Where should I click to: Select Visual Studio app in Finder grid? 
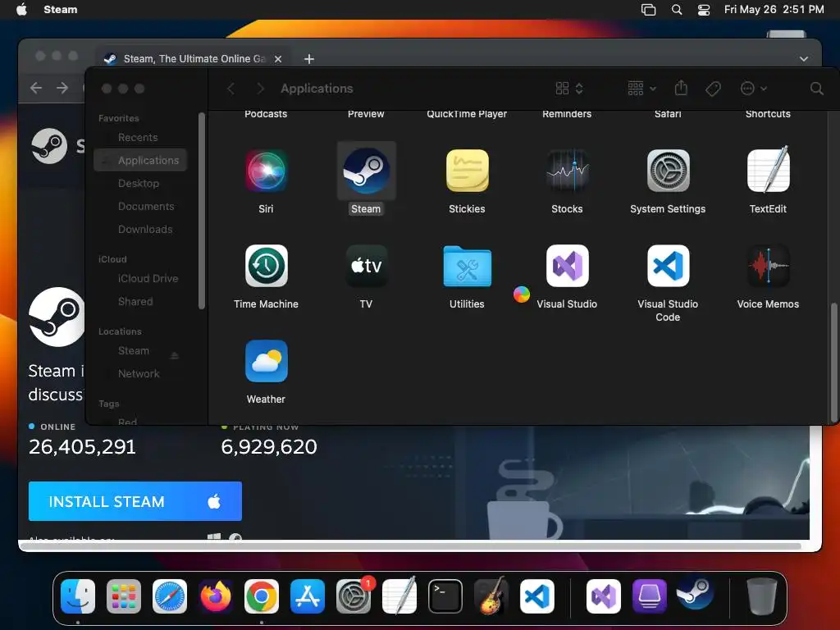click(567, 266)
